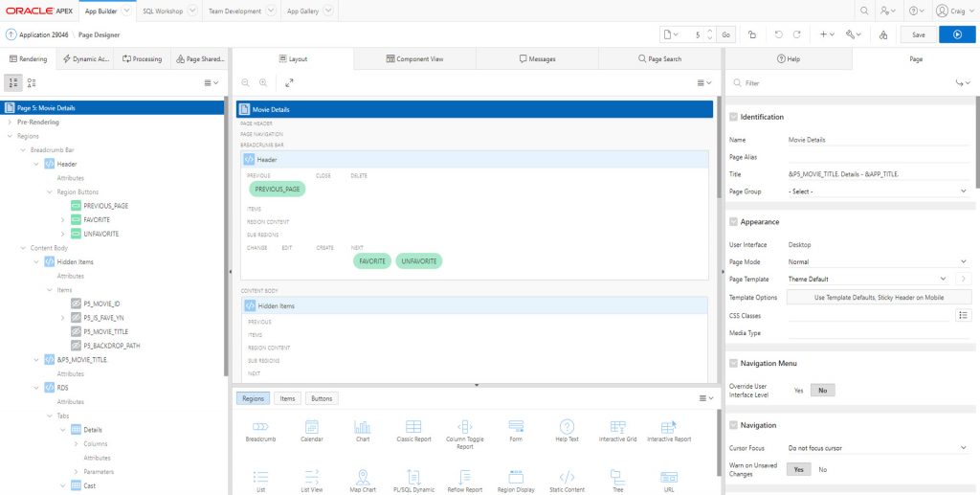Screen dimensions: 980x495
Task: Zoom out the layout view
Action: (245, 82)
